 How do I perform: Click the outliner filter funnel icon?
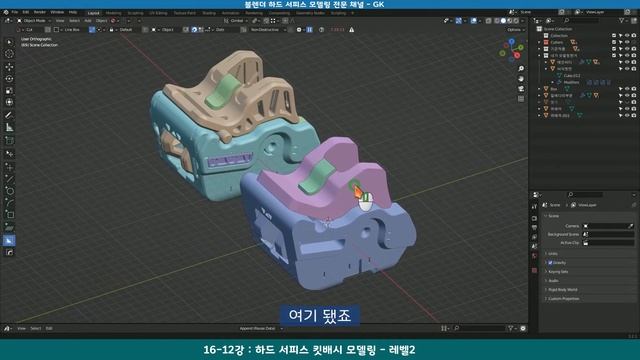pos(622,20)
